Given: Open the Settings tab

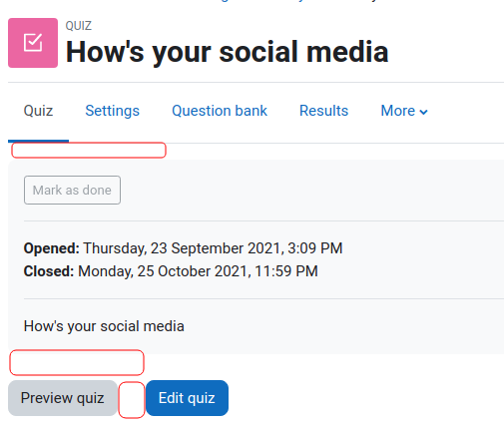Looking at the screenshot, I should pyautogui.click(x=112, y=111).
